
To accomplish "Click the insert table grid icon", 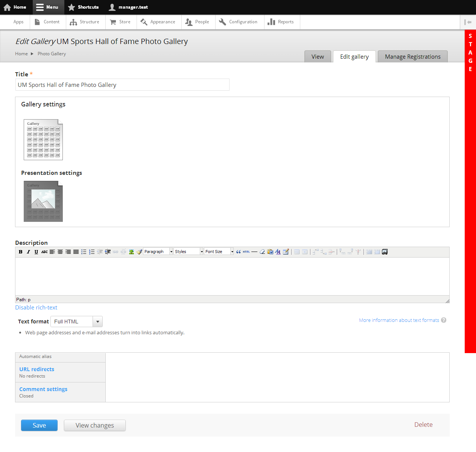I will tap(369, 252).
